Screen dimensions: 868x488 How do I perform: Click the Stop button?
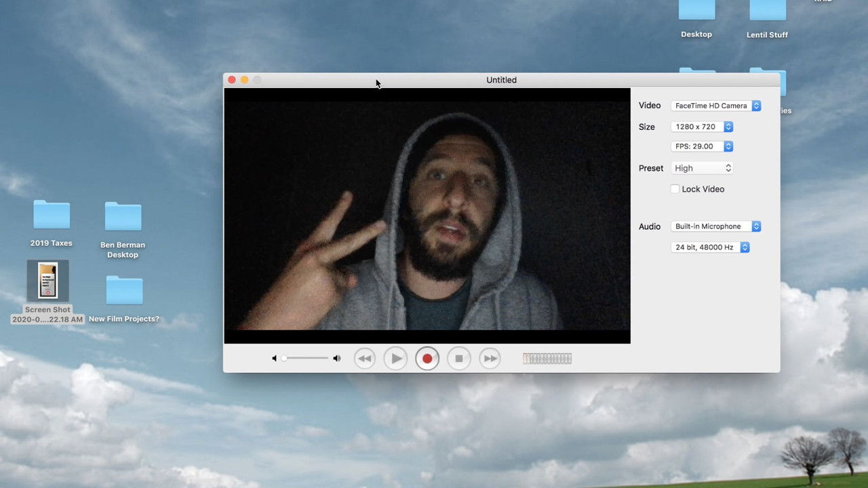458,359
